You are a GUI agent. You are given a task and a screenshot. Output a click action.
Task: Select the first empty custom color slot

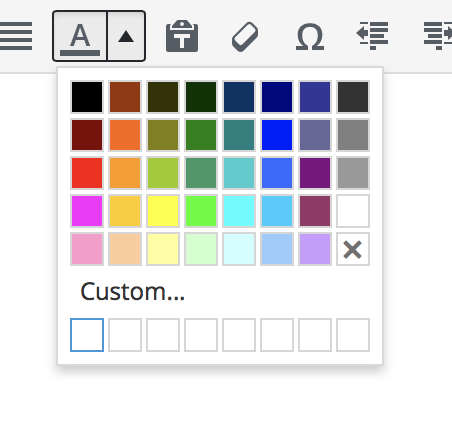pyautogui.click(x=87, y=335)
